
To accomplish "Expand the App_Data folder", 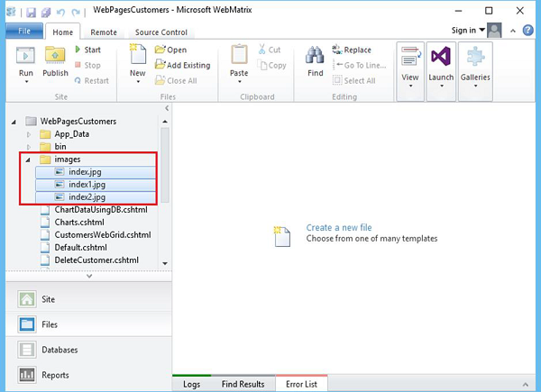I will [x=30, y=134].
